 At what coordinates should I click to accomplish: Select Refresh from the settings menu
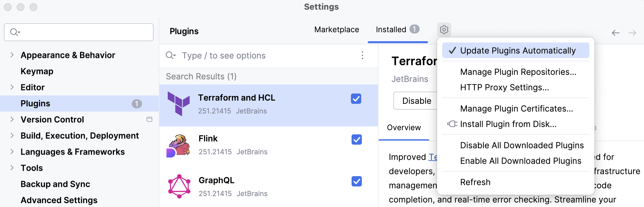point(475,182)
